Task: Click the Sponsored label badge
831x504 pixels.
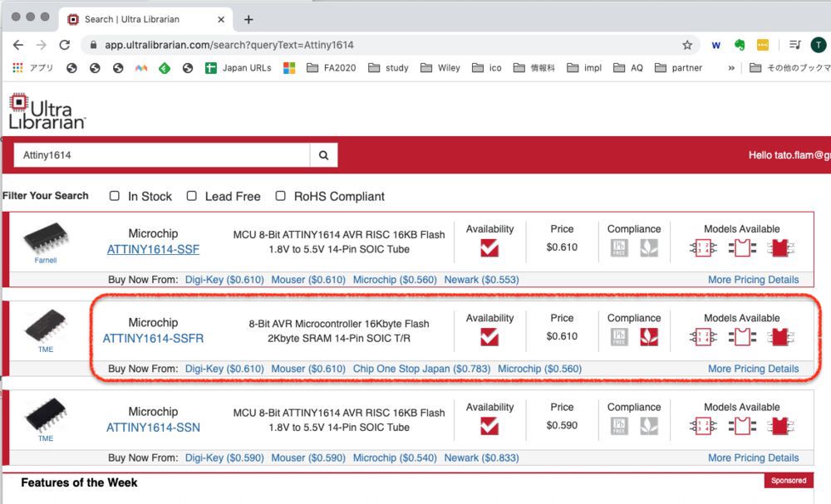Action: [x=789, y=480]
